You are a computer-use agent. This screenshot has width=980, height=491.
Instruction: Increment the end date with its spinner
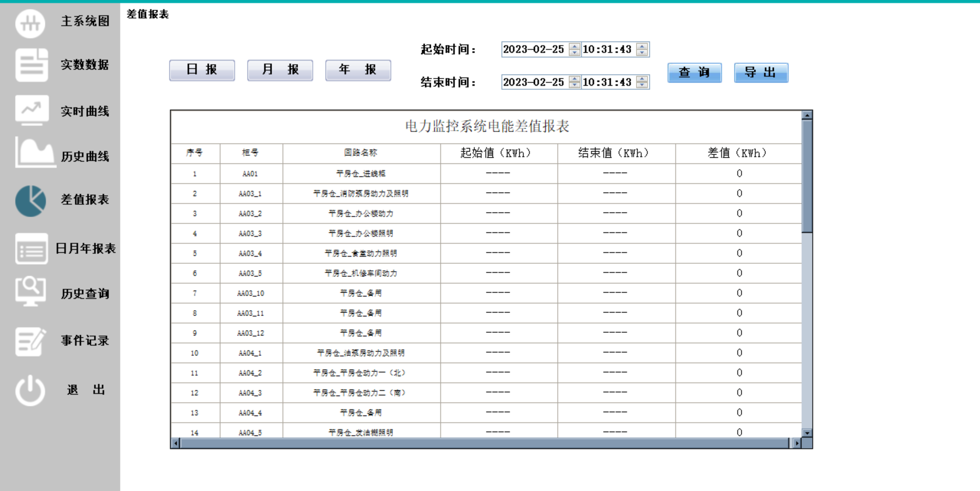[575, 79]
